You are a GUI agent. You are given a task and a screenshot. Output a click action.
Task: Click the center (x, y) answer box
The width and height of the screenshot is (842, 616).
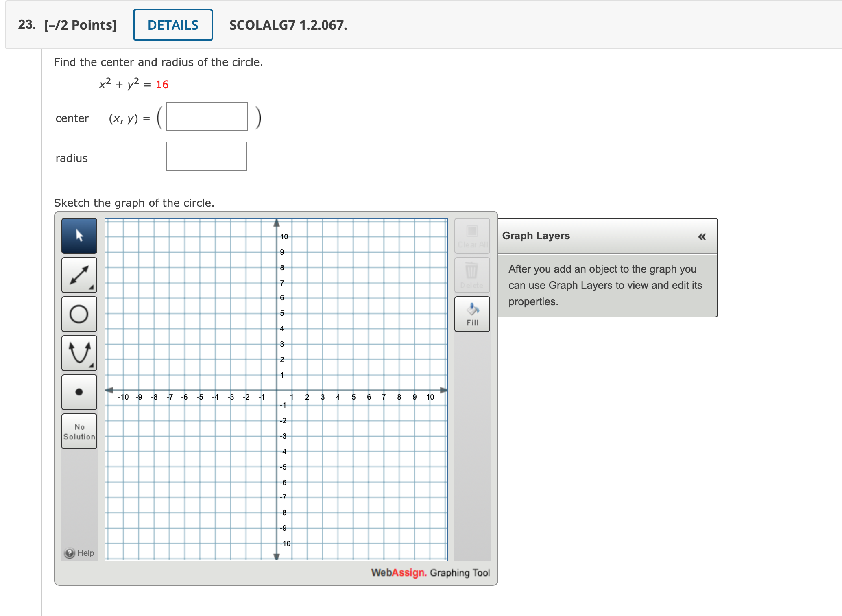tap(207, 117)
